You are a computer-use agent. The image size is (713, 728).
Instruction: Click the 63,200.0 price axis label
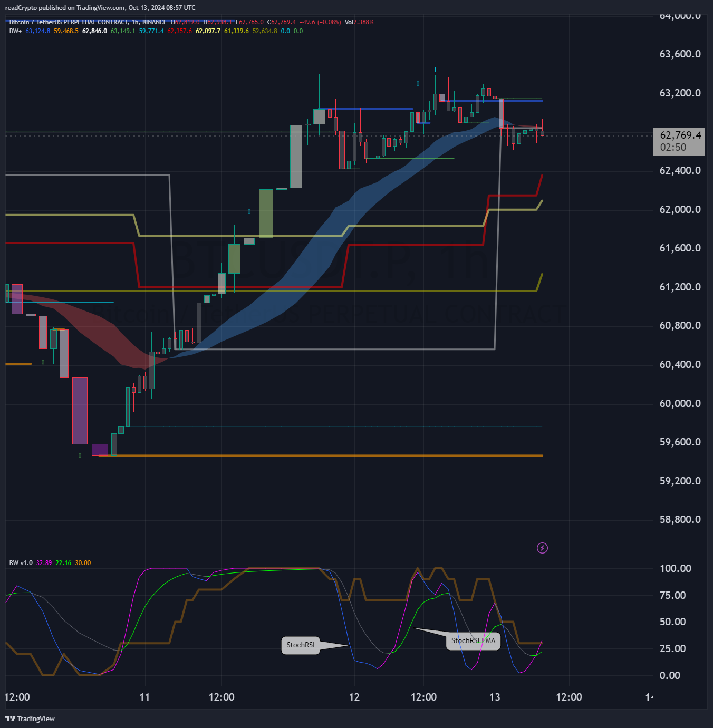pyautogui.click(x=680, y=93)
